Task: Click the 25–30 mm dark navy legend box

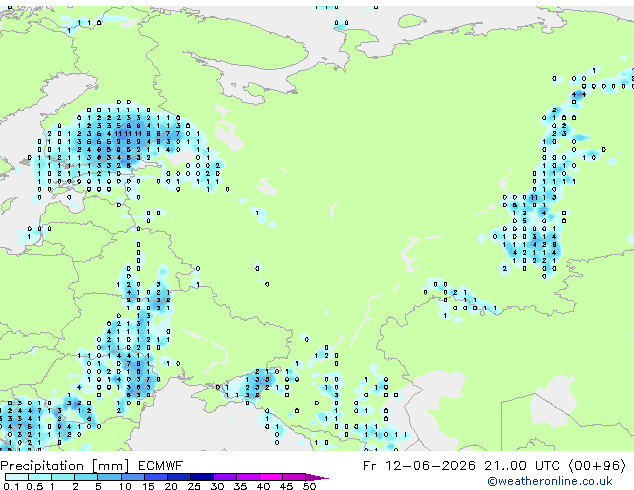Action: coord(202,477)
